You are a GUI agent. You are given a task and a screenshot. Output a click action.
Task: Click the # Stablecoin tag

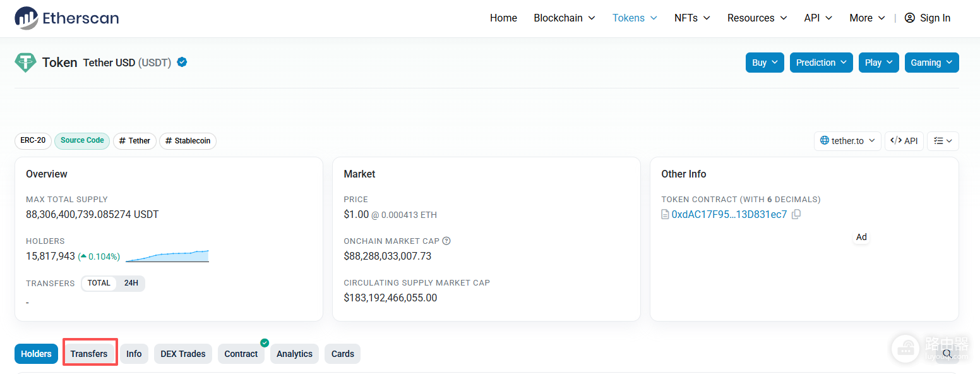[188, 141]
